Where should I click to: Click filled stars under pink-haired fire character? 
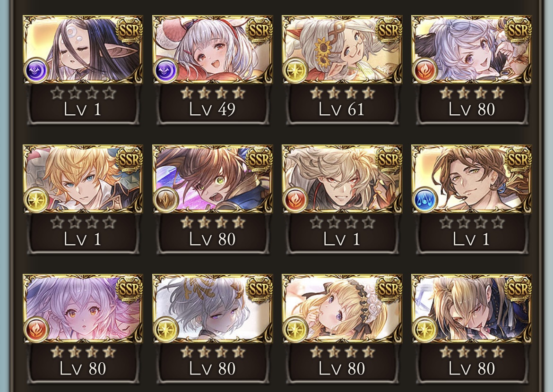coord(83,352)
